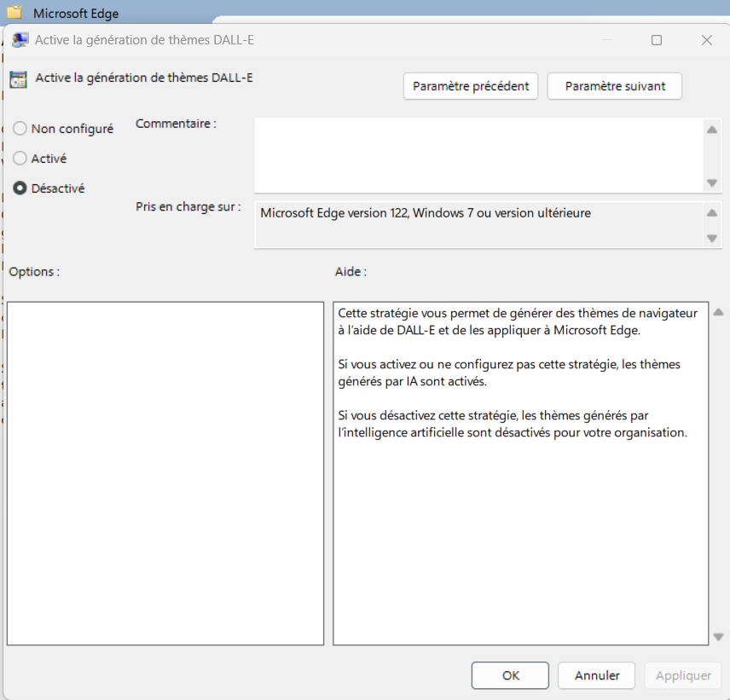Click the Microsoft Edge folder icon
Image resolution: width=730 pixels, height=700 pixels.
(14, 12)
